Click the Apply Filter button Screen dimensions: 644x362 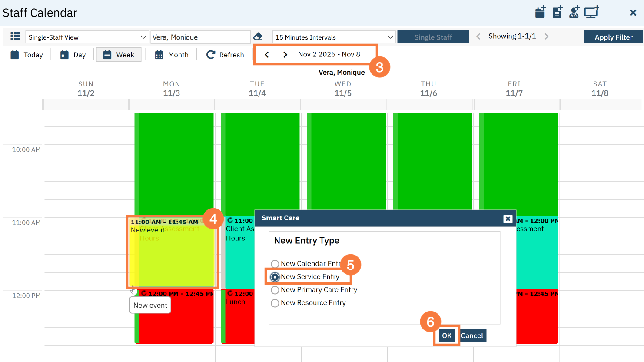point(613,37)
